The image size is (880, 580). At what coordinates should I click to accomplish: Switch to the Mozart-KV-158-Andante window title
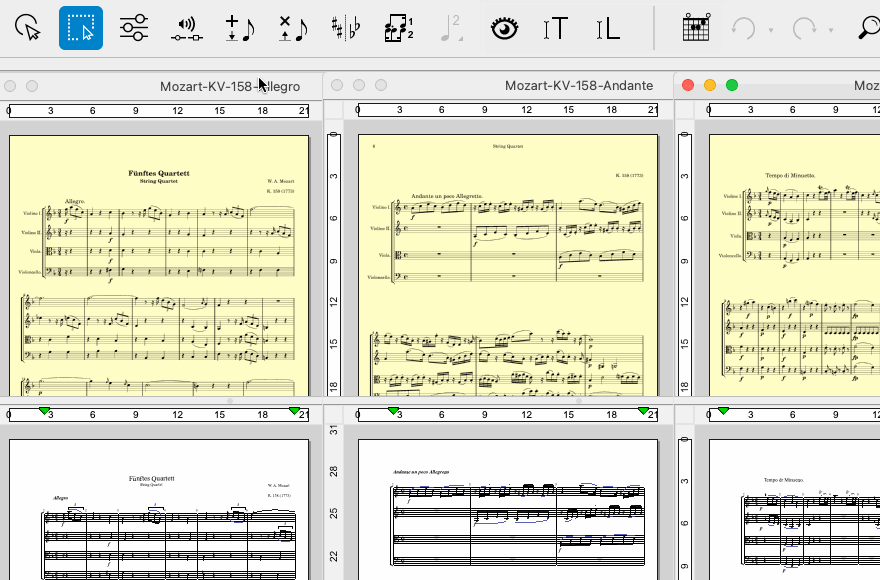(578, 86)
